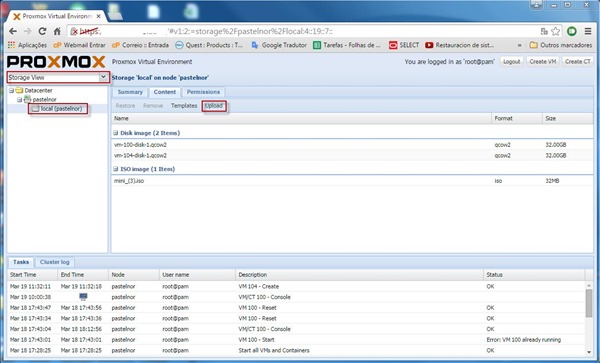Collapse the ISO image group
This screenshot has height=363, width=600.
pos(116,169)
